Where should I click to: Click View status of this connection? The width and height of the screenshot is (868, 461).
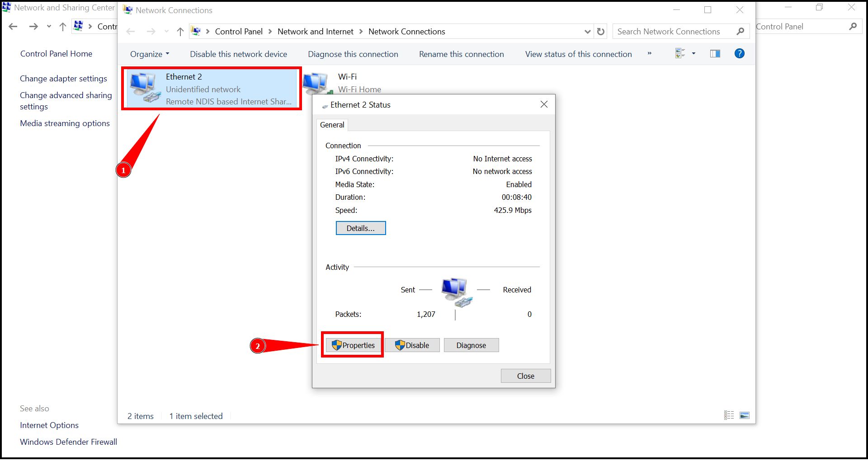click(x=579, y=54)
